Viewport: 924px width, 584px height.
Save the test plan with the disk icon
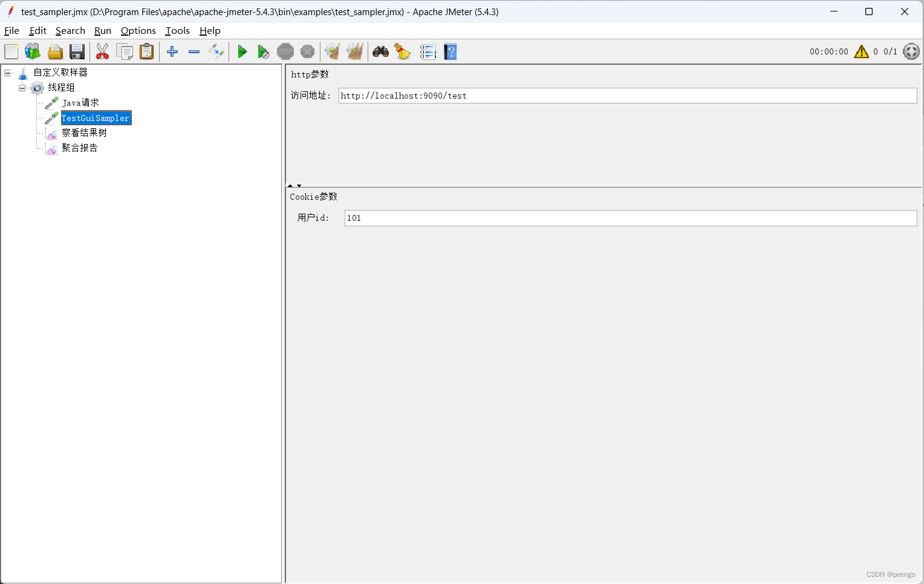(77, 52)
